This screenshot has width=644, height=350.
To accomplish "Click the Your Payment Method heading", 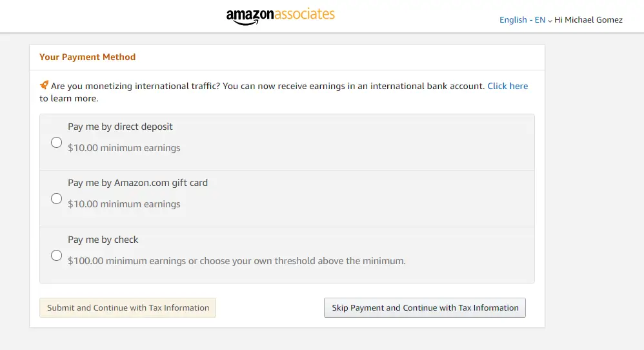I will (88, 57).
